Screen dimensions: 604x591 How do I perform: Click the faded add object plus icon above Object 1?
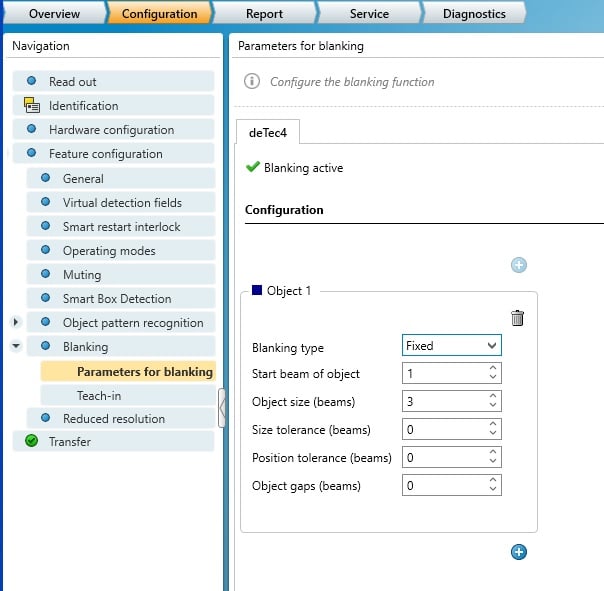pos(519,265)
